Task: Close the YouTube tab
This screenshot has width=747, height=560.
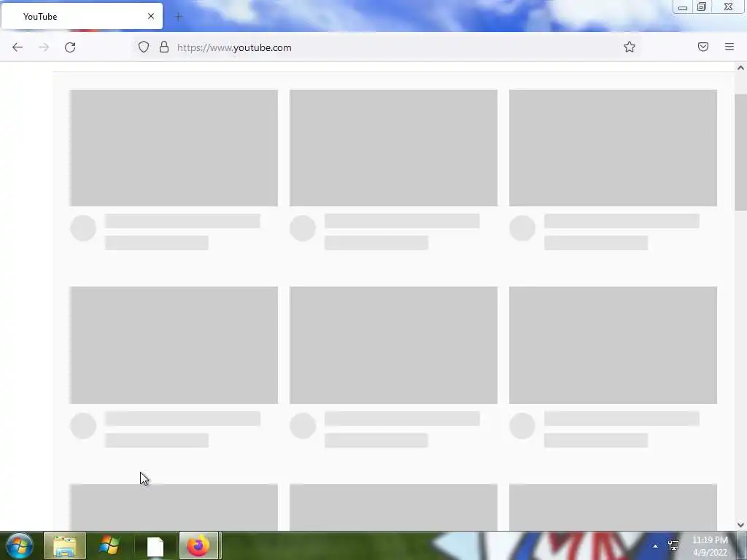Action: pyautogui.click(x=151, y=16)
